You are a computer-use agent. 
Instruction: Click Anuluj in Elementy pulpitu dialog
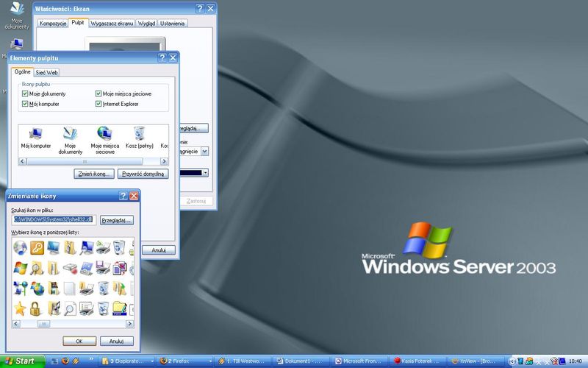tap(159, 250)
